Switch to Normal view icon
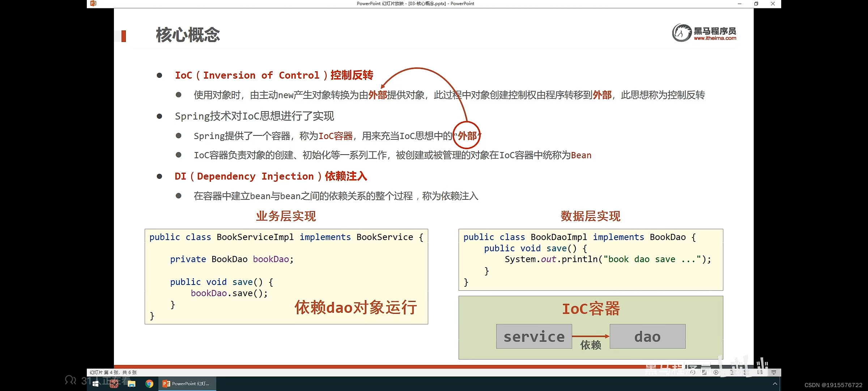Image resolution: width=868 pixels, height=391 pixels. tap(733, 372)
